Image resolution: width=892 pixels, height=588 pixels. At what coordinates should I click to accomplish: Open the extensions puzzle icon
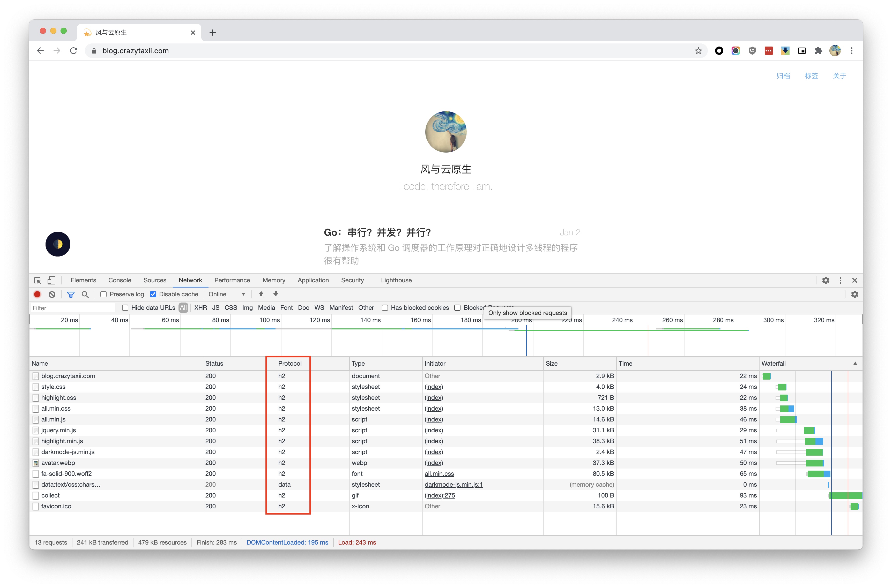[x=818, y=51]
